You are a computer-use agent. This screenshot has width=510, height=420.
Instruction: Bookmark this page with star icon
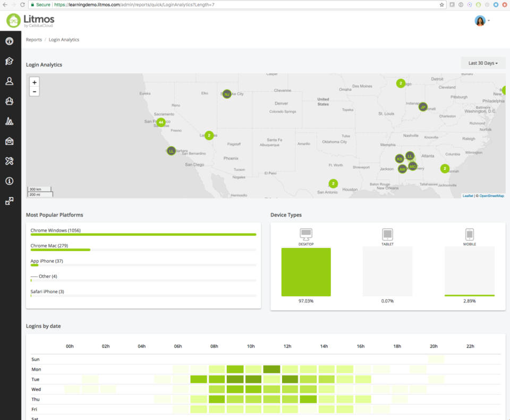tap(442, 4)
